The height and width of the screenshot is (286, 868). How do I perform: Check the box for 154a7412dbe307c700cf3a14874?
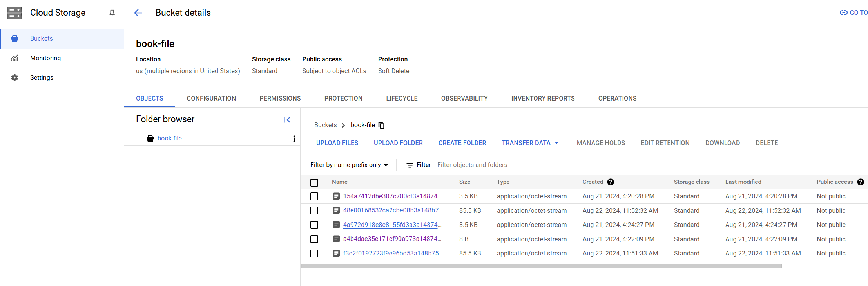tap(314, 196)
